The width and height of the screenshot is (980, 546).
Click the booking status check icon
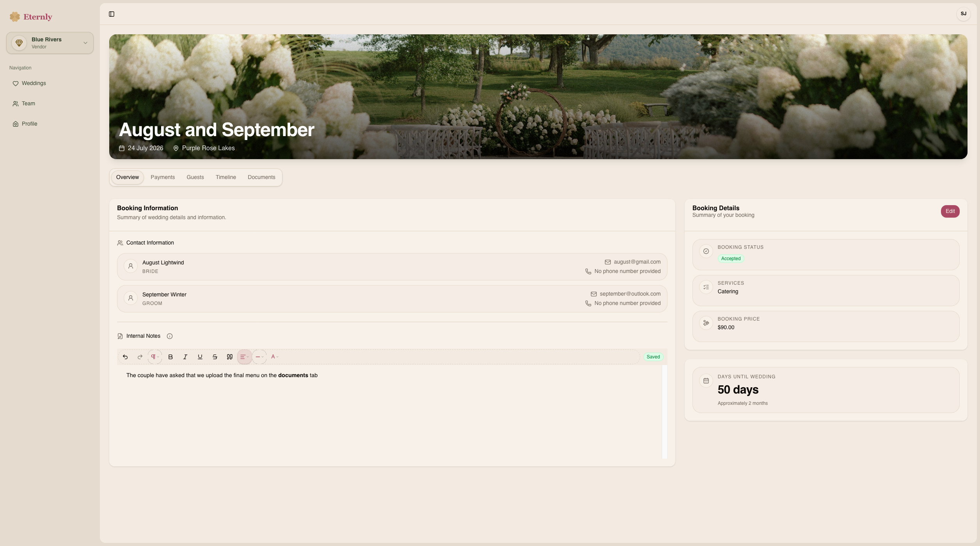706,251
